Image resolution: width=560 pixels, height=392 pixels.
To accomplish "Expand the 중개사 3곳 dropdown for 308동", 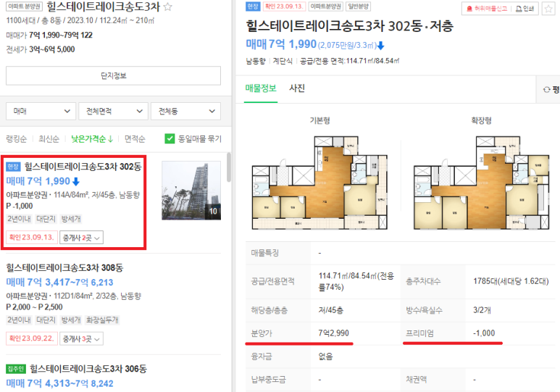I will (81, 339).
